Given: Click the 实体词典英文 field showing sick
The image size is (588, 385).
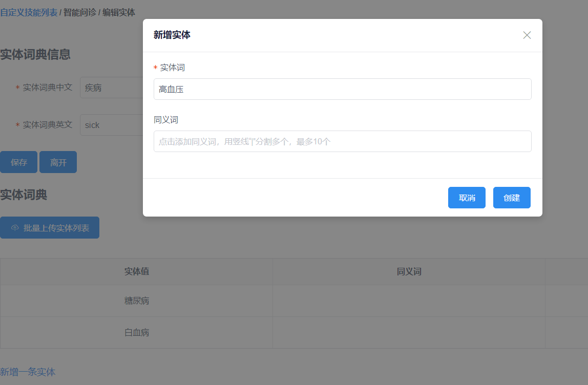Looking at the screenshot, I should (111, 125).
